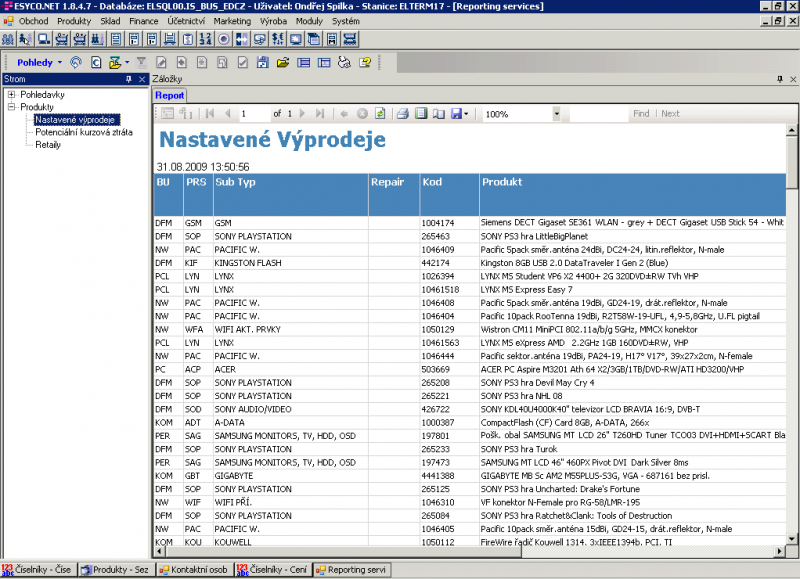800x579 pixels.
Task: Click the report Page Setup icon
Action: click(x=438, y=114)
